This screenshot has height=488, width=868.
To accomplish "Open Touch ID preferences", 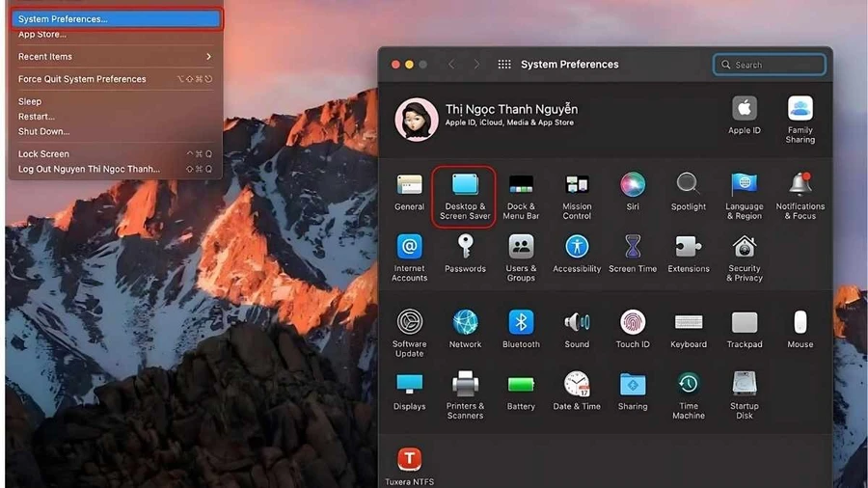I will 633,329.
